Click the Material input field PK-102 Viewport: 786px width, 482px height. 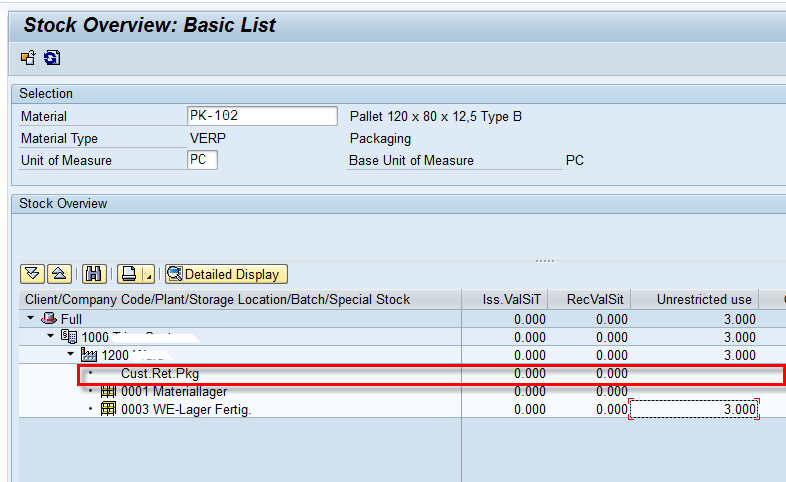(x=262, y=116)
